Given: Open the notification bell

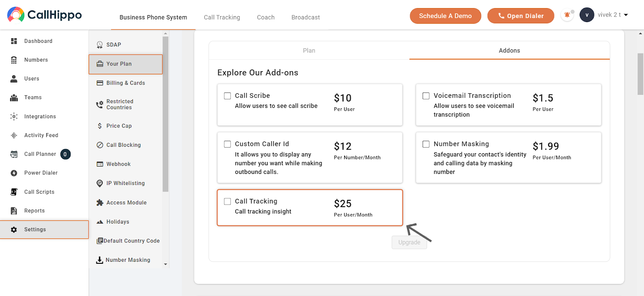Looking at the screenshot, I should (x=567, y=15).
